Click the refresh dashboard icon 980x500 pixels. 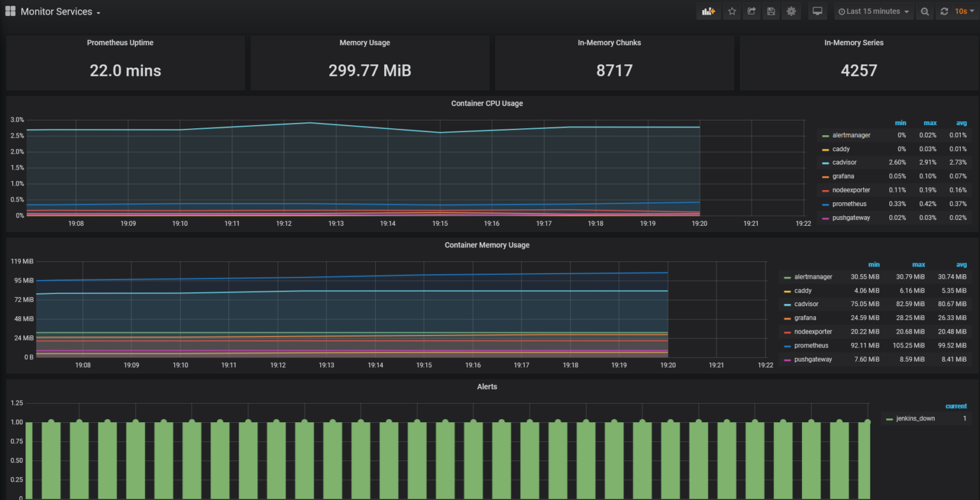pos(944,11)
